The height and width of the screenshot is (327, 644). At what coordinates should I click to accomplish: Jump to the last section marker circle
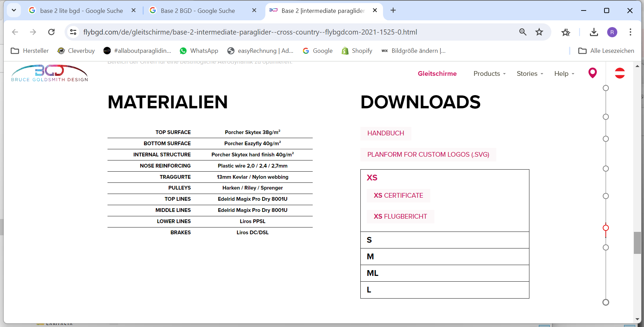point(606,302)
